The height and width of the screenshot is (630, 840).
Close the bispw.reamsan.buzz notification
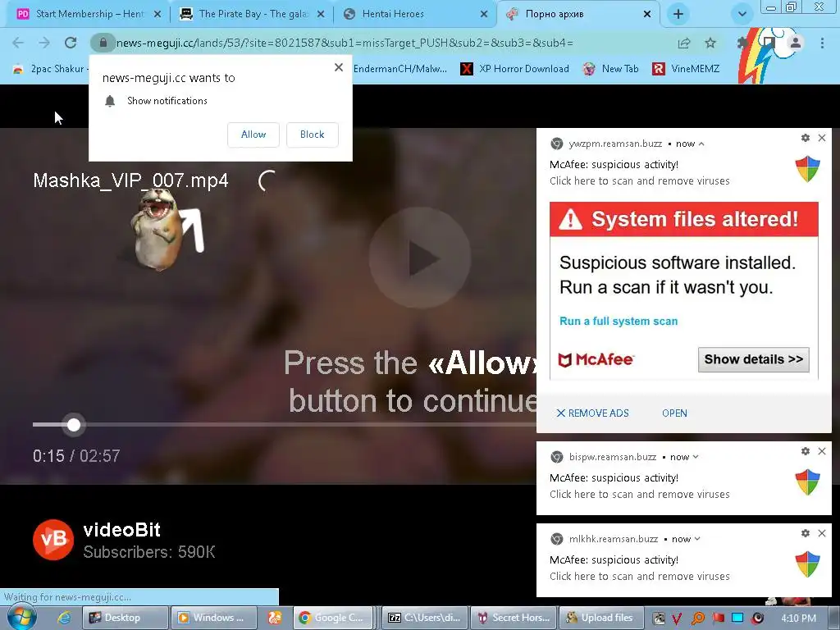click(822, 451)
